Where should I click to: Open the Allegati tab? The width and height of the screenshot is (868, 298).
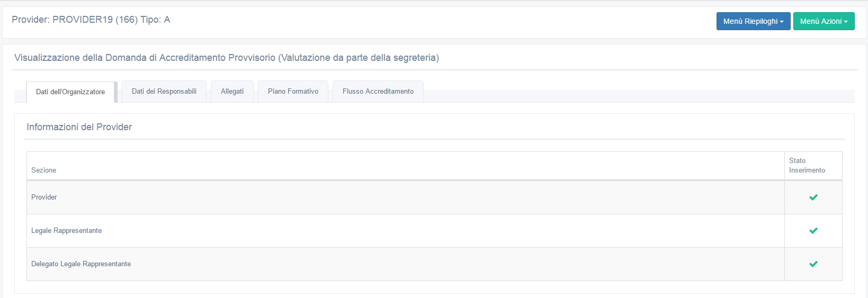pos(232,92)
